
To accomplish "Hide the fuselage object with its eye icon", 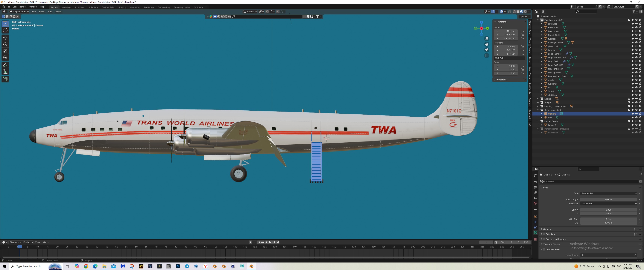I will pyautogui.click(x=636, y=39).
